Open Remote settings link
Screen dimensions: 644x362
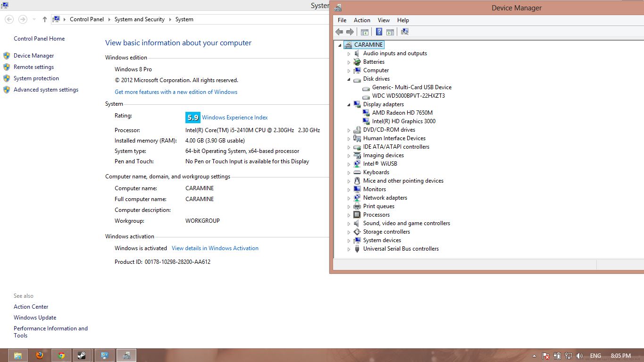point(34,67)
